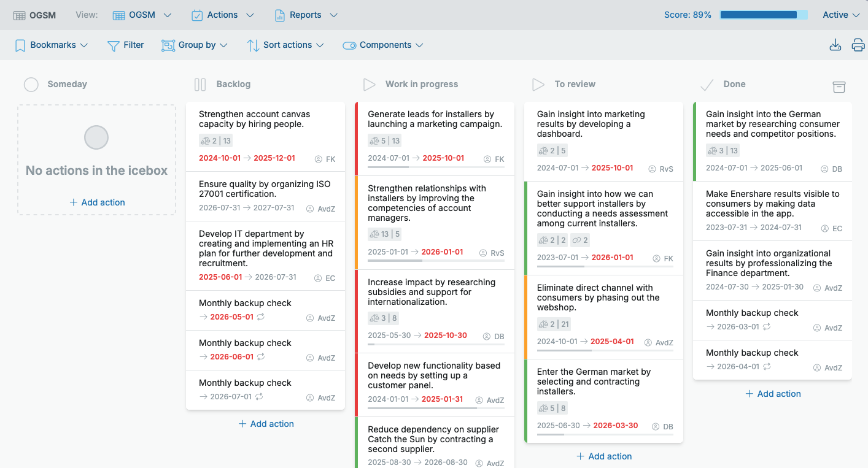Click the recurrence icon on 2026-06-01 backup check
This screenshot has width=868, height=468.
coord(261,356)
